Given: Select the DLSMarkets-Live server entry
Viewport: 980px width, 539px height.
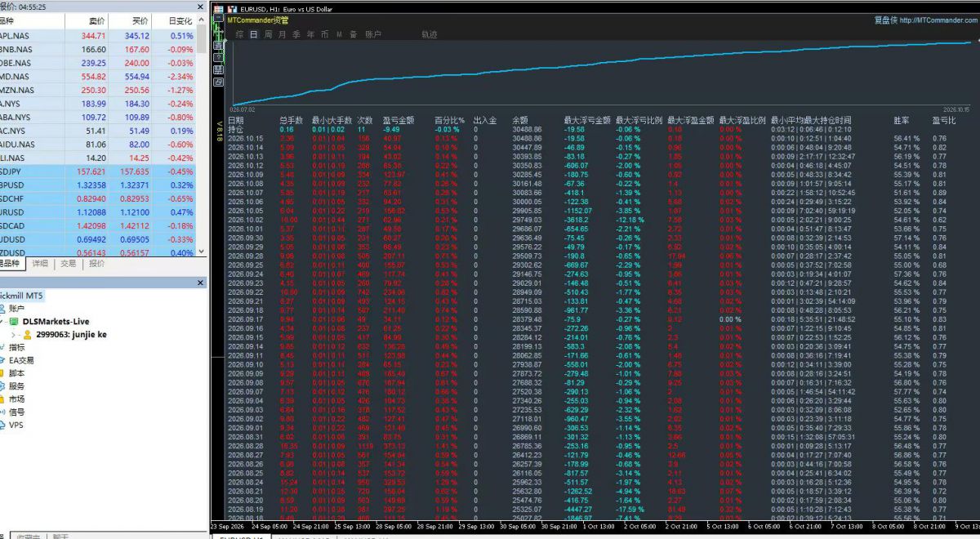Looking at the screenshot, I should coord(54,322).
